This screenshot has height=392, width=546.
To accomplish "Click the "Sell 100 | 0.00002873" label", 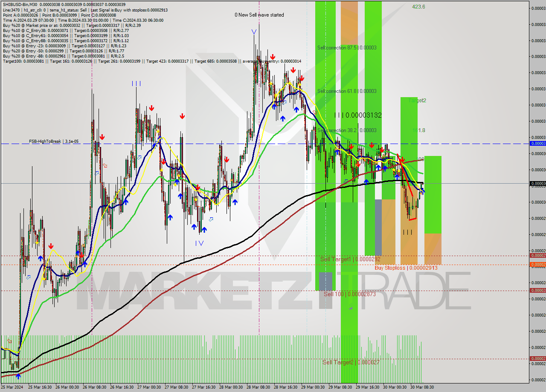I will (349, 294).
